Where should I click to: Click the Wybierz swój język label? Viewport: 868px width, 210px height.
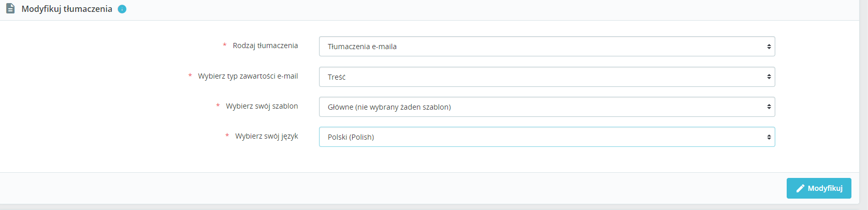tap(266, 136)
